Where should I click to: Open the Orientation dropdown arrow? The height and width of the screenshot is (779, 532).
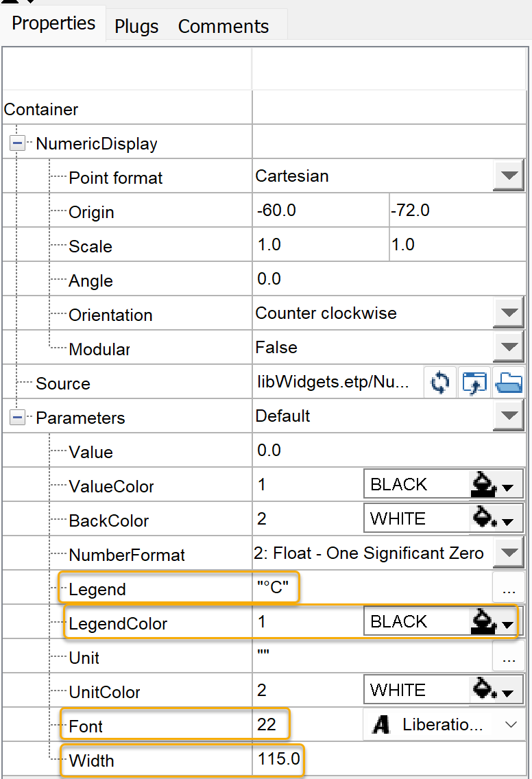[x=508, y=313]
